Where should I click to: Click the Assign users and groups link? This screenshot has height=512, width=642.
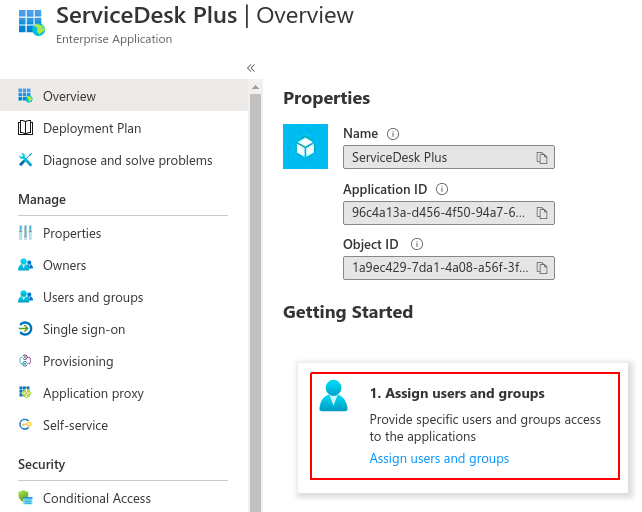pos(439,459)
